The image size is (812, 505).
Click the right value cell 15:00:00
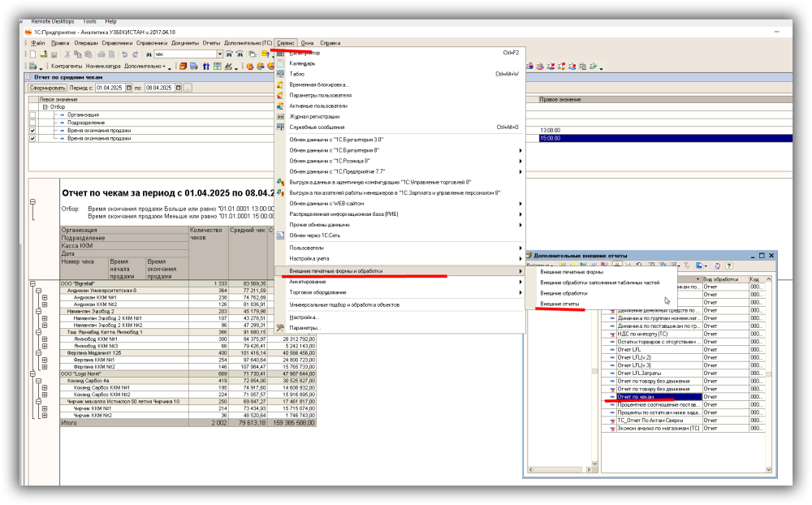666,139
